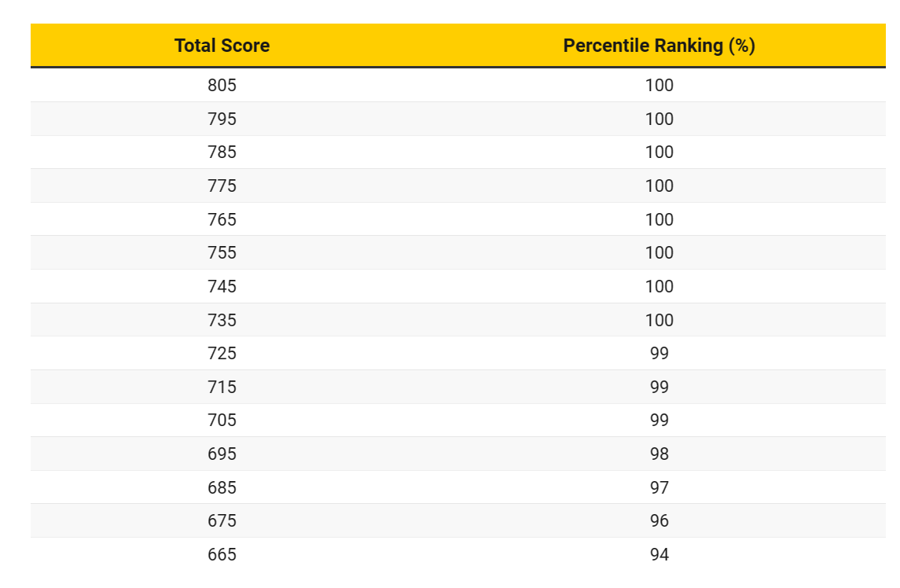The width and height of the screenshot is (900, 588).
Task: Click the Total Score column header
Action: coord(222,46)
